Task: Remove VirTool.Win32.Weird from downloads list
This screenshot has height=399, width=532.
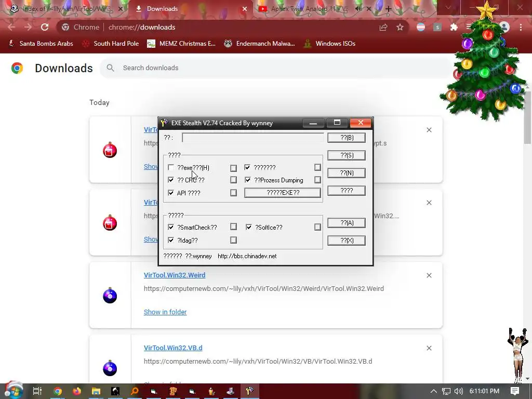Action: pyautogui.click(x=429, y=275)
